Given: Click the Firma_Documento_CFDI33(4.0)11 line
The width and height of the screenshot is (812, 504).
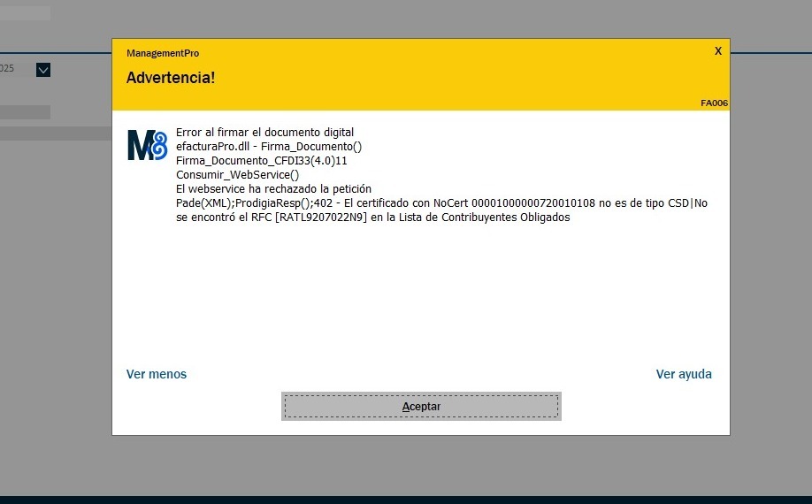Looking at the screenshot, I should point(261,161).
